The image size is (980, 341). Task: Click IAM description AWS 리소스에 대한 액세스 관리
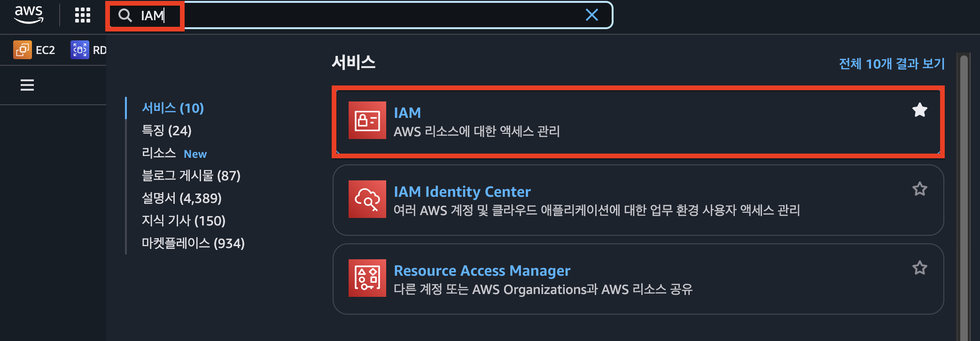coord(476,131)
